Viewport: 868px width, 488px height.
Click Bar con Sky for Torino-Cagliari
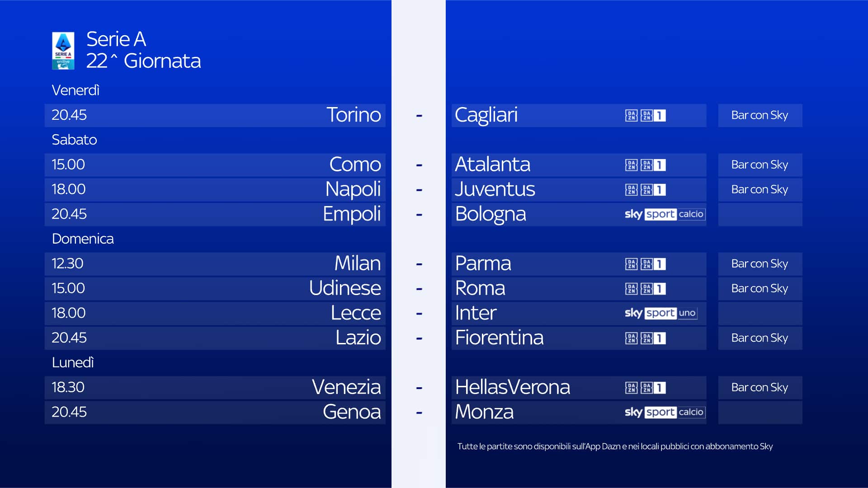[x=759, y=116]
